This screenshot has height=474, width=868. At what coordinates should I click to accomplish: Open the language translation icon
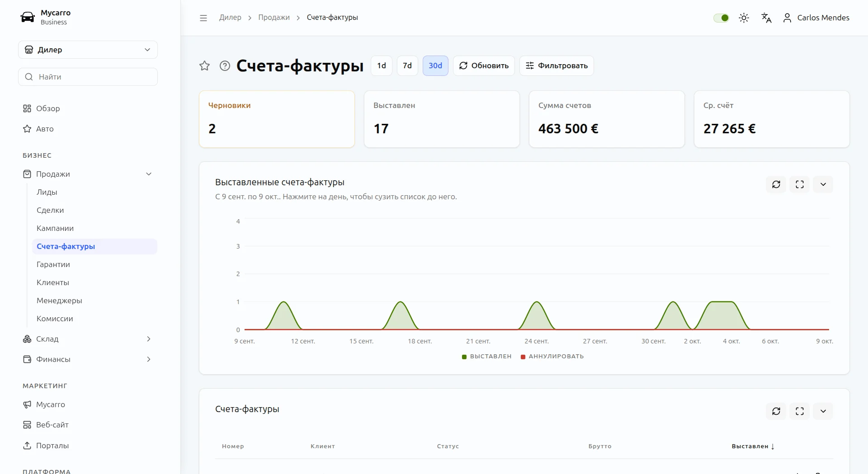[766, 18]
